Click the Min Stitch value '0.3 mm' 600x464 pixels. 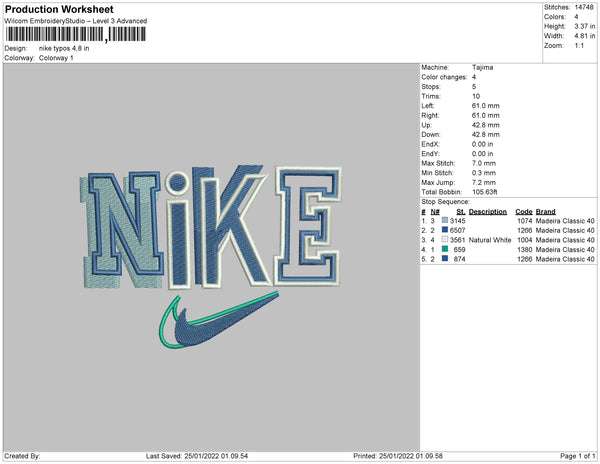point(484,173)
